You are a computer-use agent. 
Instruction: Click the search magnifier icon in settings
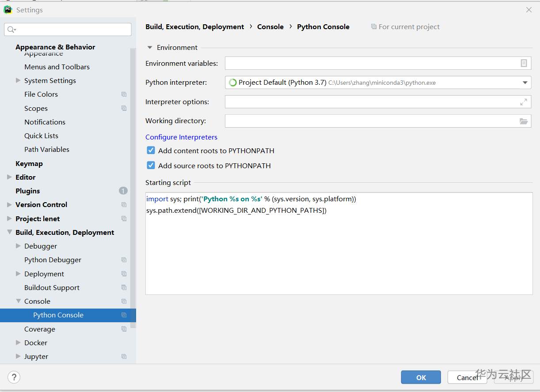point(11,30)
